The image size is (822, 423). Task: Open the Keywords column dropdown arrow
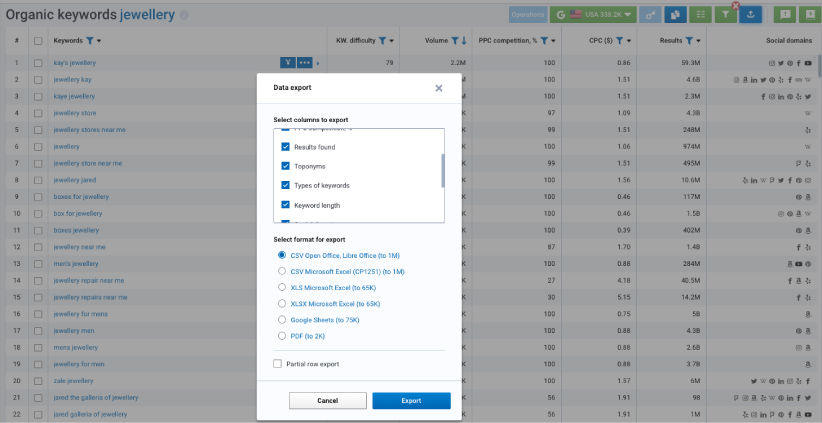click(99, 41)
